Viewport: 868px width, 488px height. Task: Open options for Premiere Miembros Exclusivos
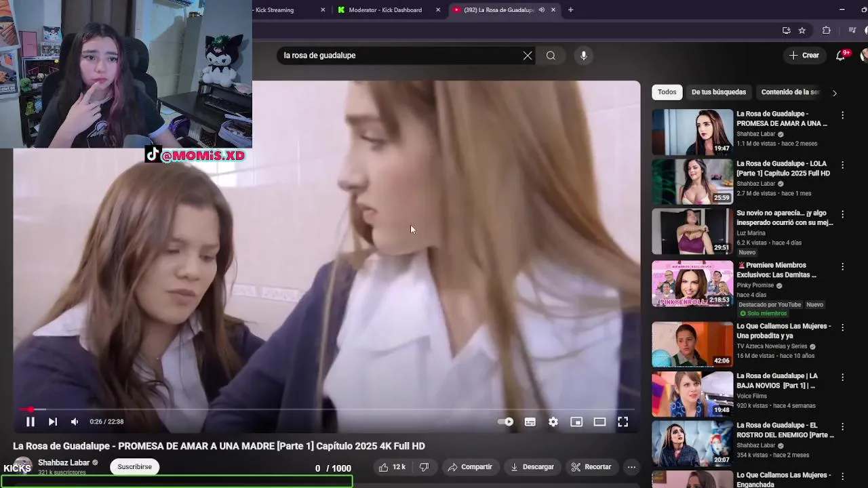[x=842, y=267]
